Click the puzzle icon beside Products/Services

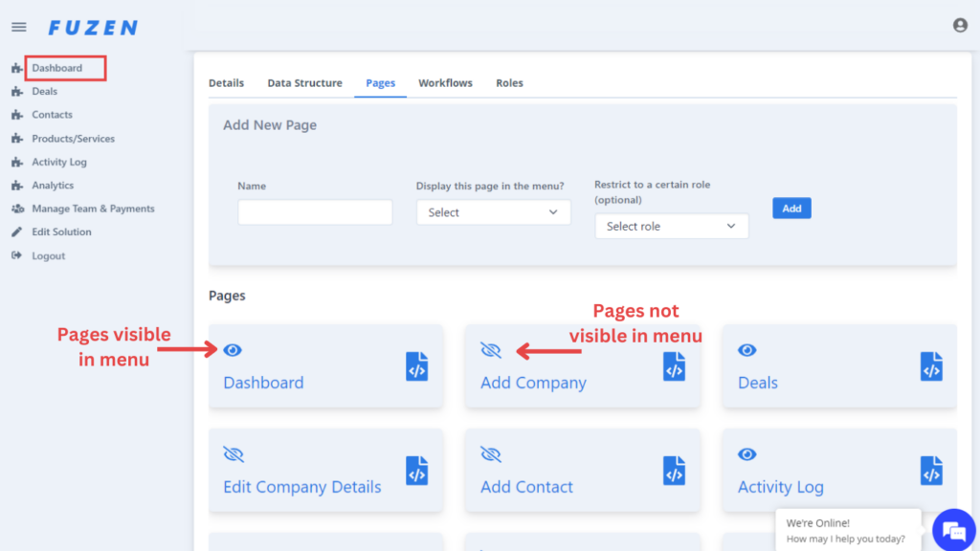click(17, 139)
